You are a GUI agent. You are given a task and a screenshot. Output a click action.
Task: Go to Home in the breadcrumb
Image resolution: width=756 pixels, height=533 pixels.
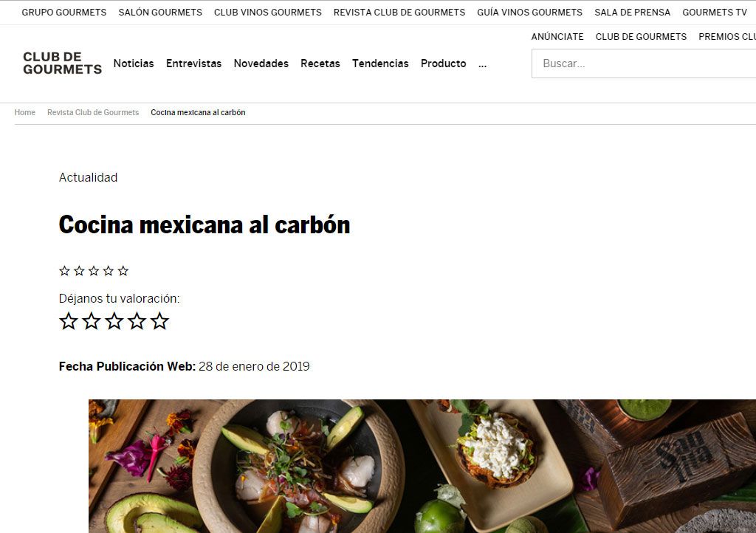tap(24, 112)
